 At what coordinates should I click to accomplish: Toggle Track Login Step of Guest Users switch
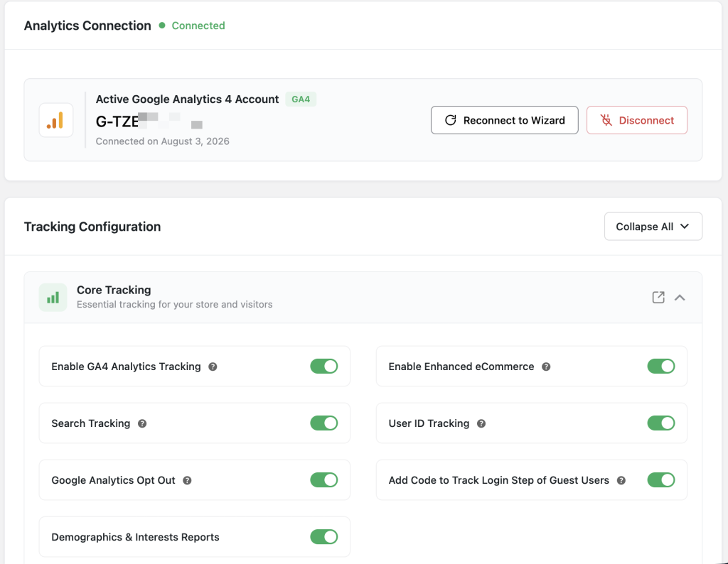(661, 480)
